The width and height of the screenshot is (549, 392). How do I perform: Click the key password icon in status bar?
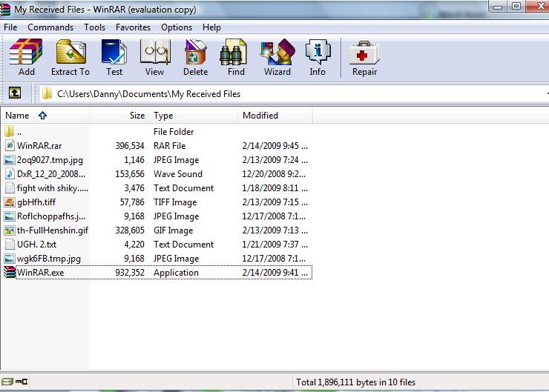(x=22, y=382)
